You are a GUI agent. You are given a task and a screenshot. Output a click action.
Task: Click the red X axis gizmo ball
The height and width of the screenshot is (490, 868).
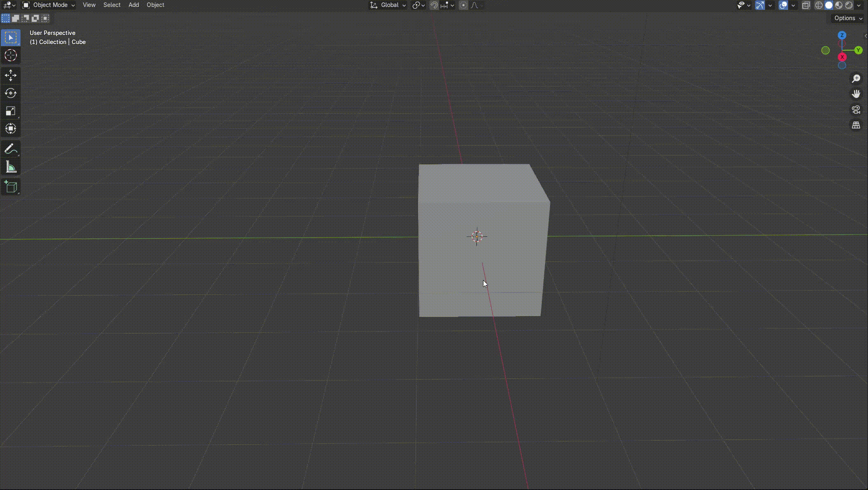pos(842,57)
